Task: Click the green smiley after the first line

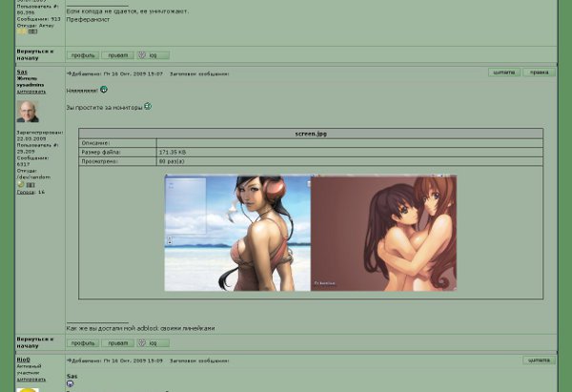Action: click(x=104, y=89)
